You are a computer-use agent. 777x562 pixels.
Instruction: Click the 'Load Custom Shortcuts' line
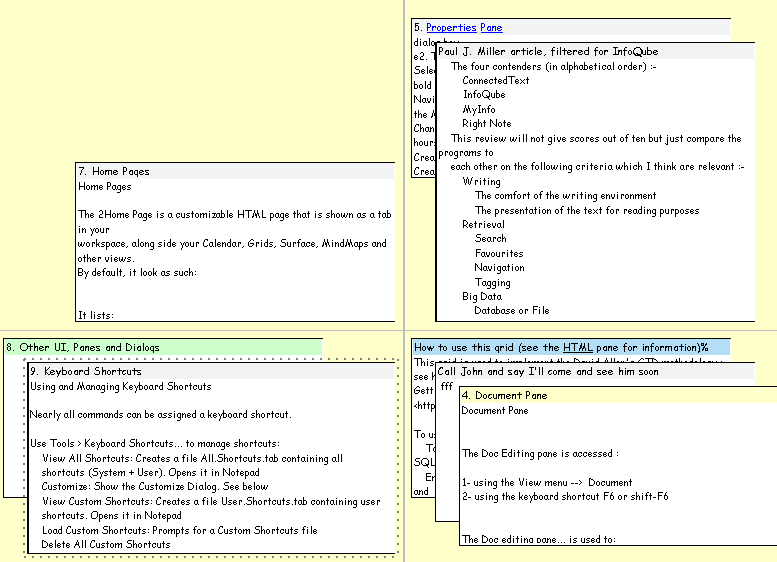(x=180, y=530)
